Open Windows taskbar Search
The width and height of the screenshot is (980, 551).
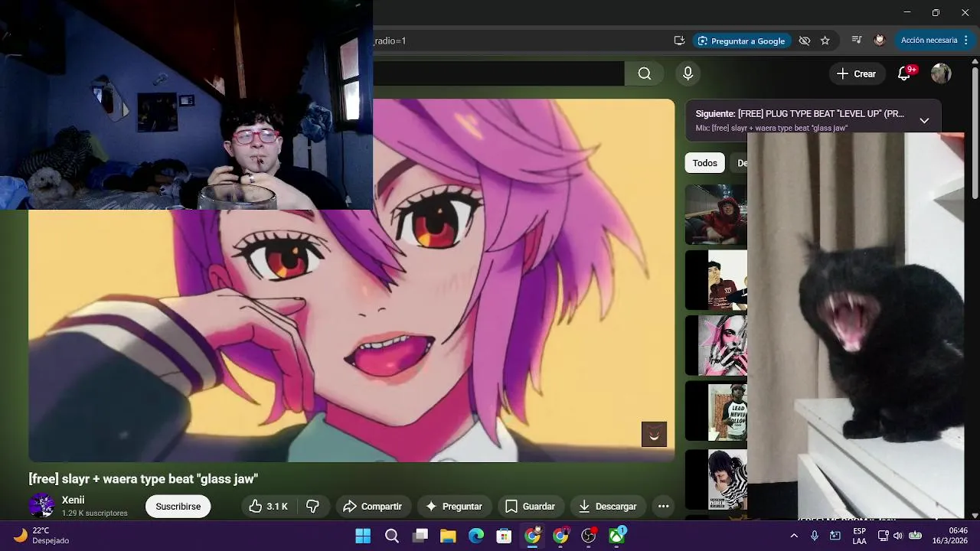click(x=391, y=536)
